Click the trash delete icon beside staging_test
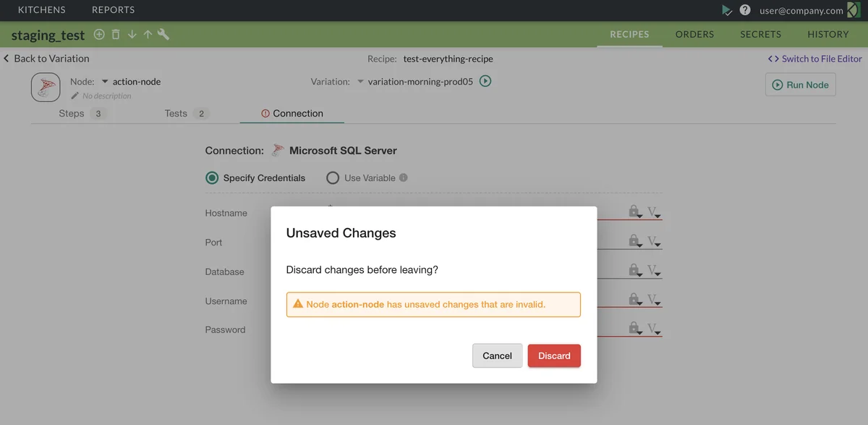This screenshot has width=868, height=425. point(116,35)
